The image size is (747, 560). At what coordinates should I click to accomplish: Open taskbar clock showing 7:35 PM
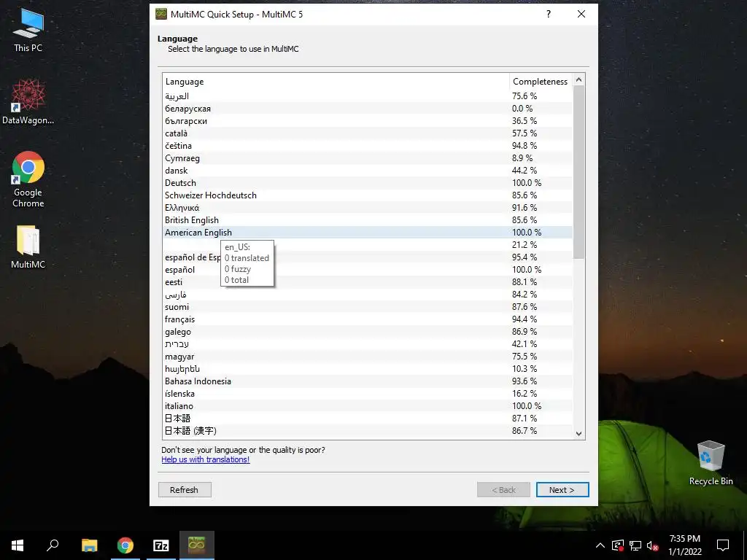684,545
